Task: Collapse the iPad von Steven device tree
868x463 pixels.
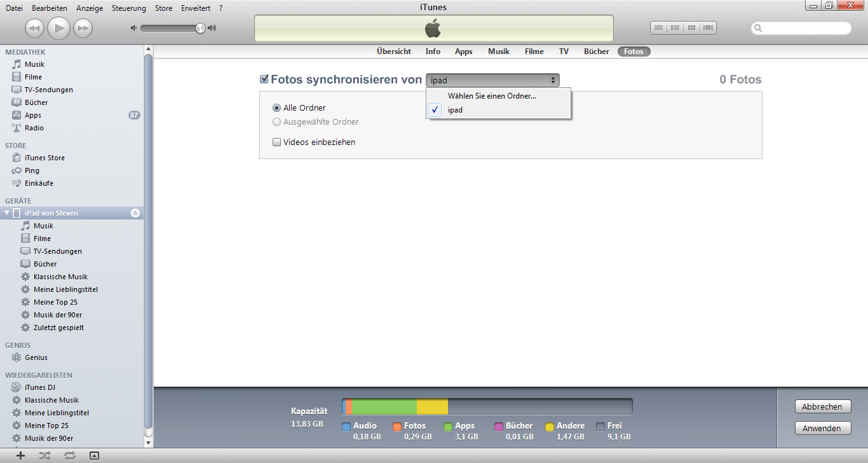Action: point(6,213)
